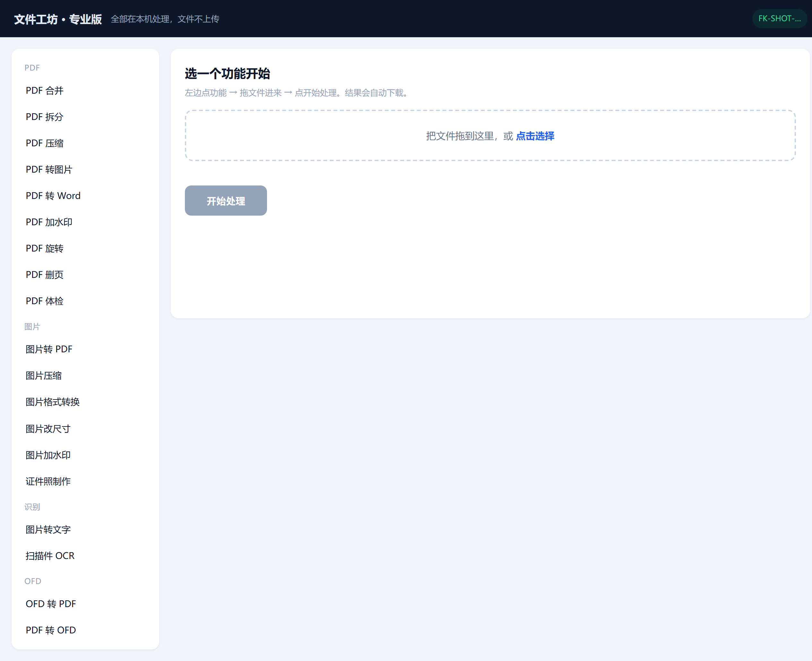Open PDF 转图片 tool

[x=85, y=169]
